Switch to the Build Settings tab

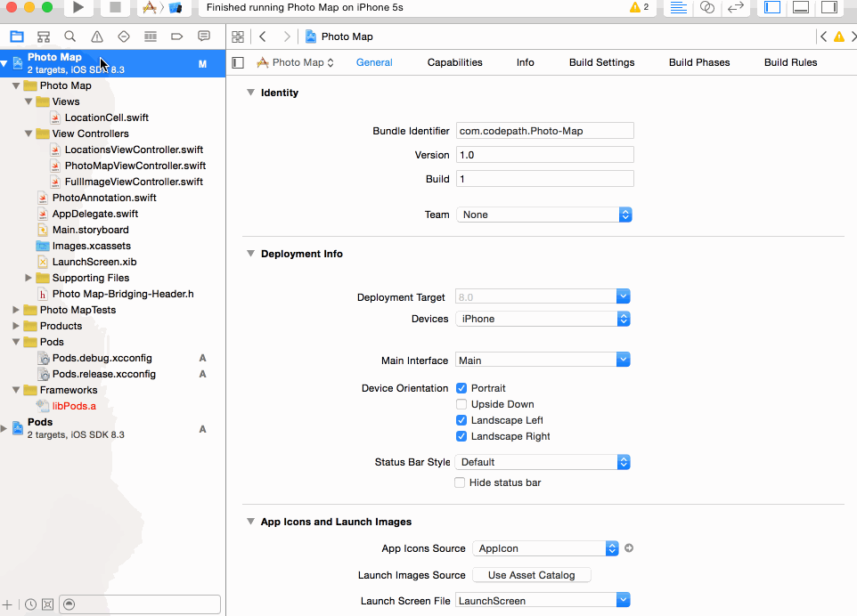pos(602,62)
